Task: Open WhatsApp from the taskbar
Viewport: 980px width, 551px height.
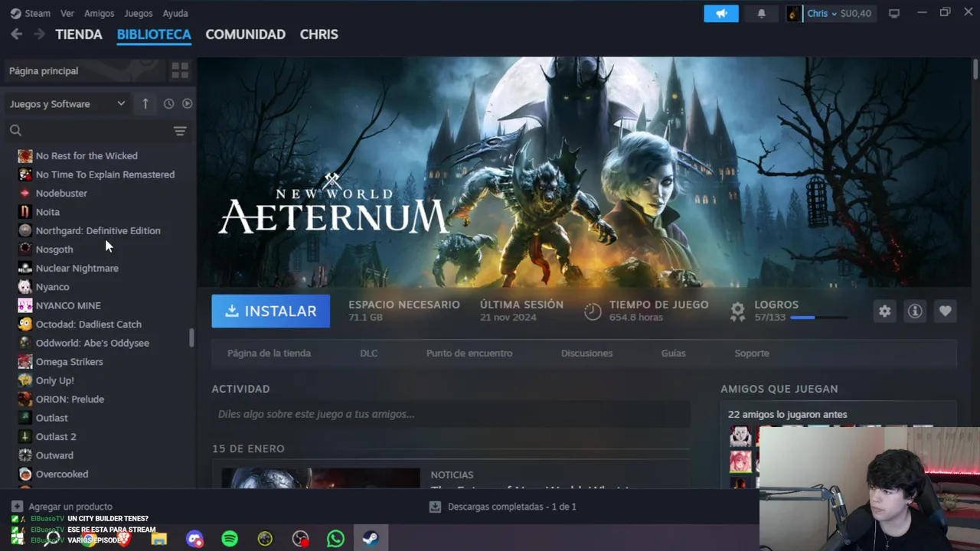Action: [335, 539]
